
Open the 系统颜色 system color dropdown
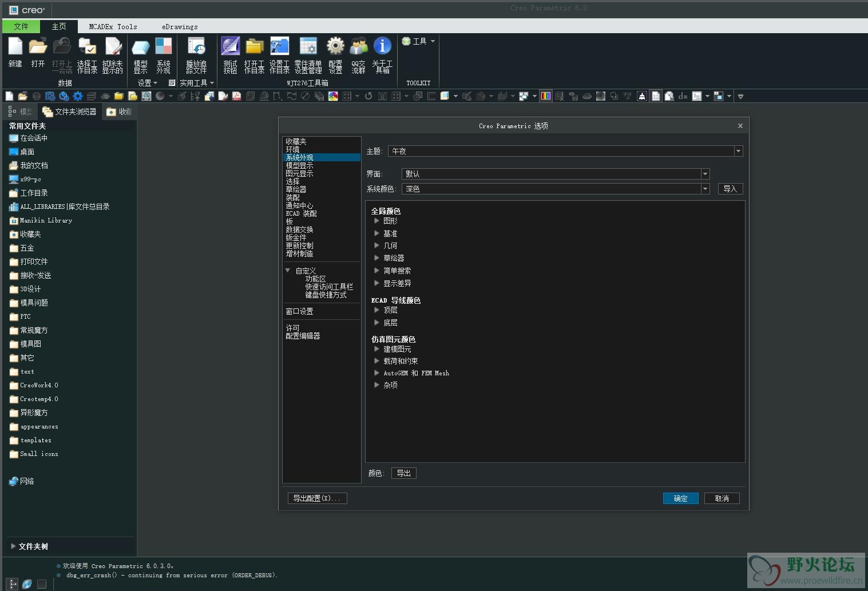706,189
